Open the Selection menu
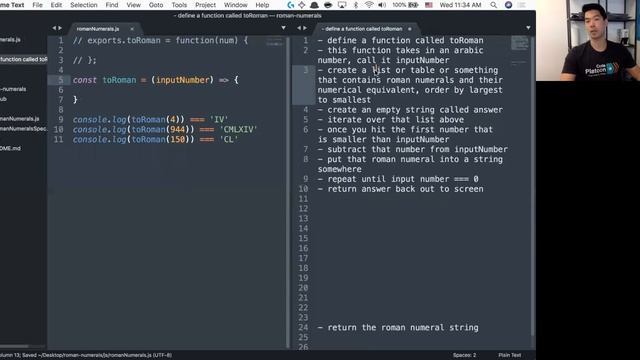The width and height of the screenshot is (640, 360). [84, 5]
